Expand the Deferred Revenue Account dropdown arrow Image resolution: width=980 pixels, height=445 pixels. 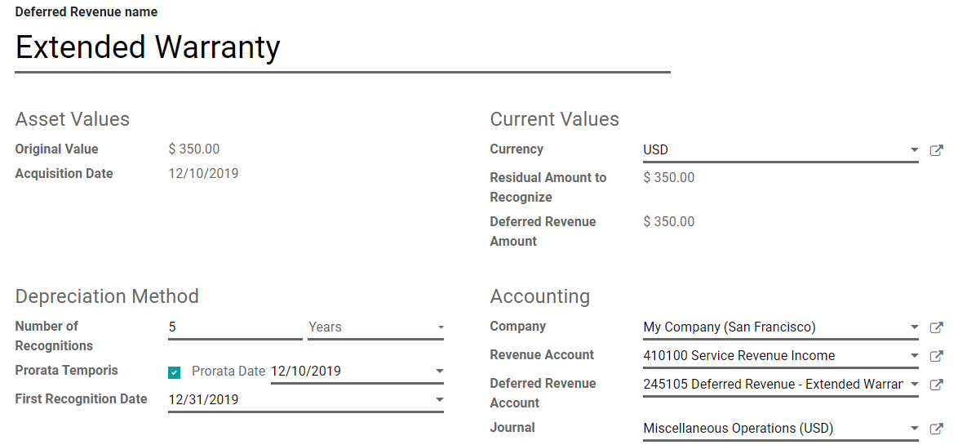tap(914, 385)
